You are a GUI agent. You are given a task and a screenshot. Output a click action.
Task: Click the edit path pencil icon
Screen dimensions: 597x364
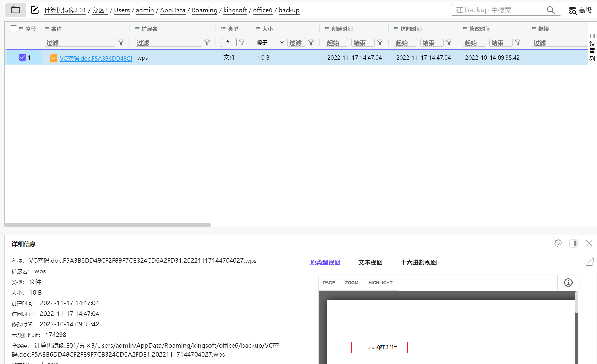click(35, 10)
